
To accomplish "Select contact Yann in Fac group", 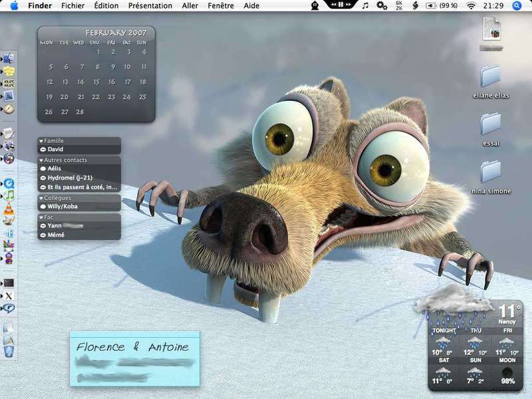I will [79, 225].
